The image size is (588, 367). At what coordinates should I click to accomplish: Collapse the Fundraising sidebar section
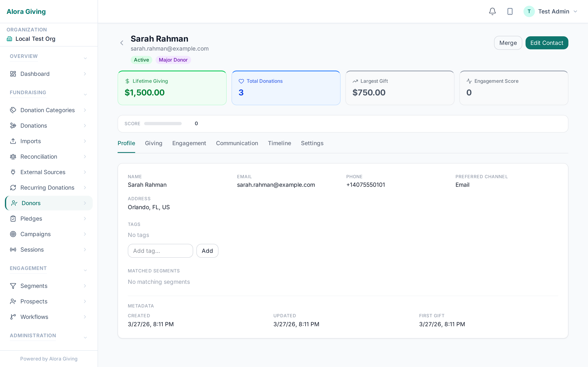85,95
